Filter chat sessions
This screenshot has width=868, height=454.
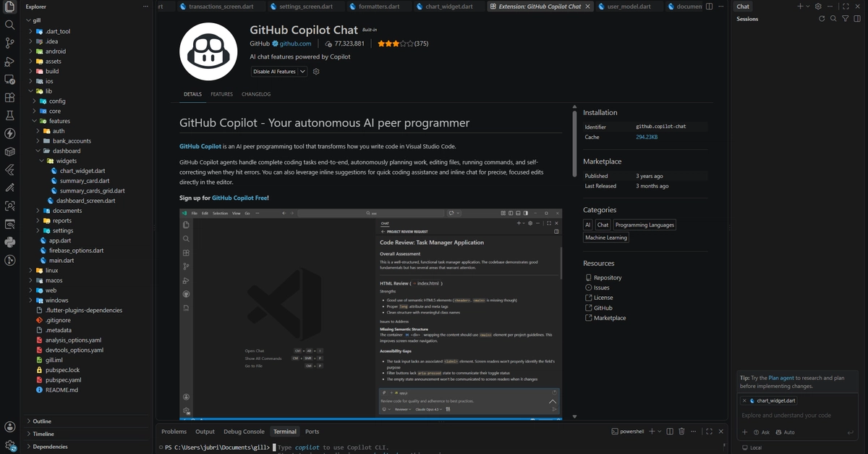click(x=846, y=19)
